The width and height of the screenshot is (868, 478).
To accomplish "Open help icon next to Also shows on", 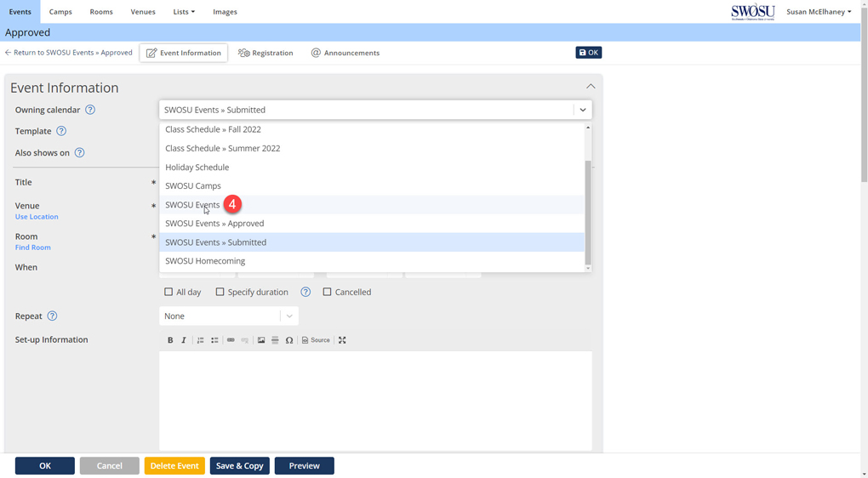I will 80,153.
